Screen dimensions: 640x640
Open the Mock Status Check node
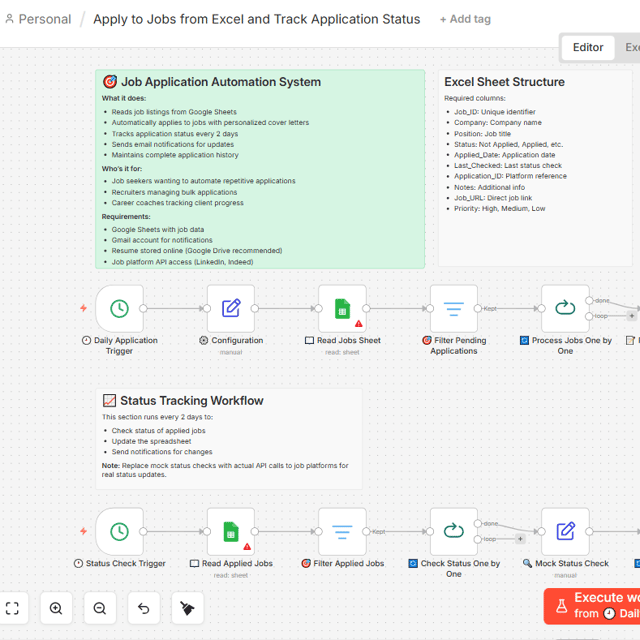click(x=565, y=531)
